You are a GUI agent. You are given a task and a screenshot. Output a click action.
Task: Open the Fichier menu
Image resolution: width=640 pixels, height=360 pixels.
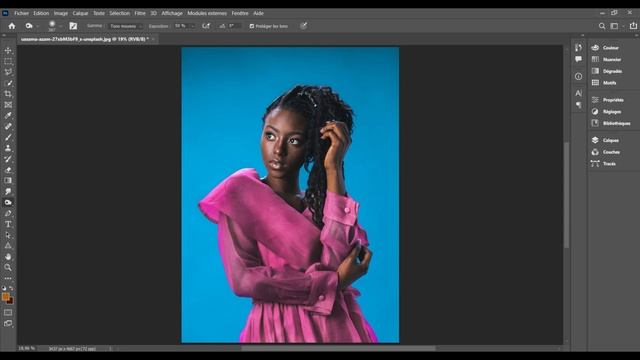(x=22, y=13)
